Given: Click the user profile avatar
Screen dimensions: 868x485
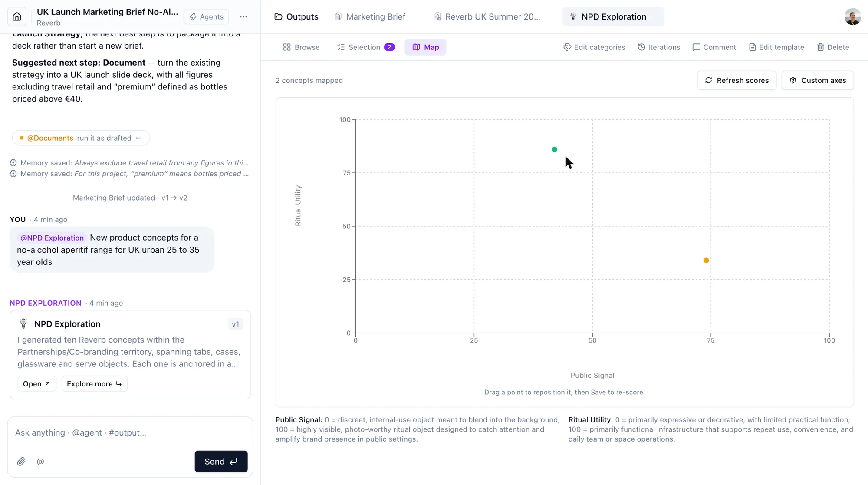Looking at the screenshot, I should pyautogui.click(x=852, y=16).
